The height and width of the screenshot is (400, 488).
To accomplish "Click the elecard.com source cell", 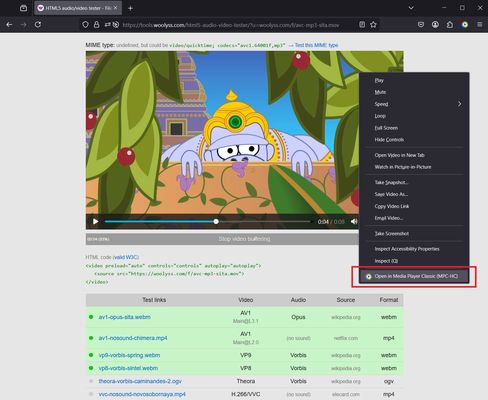I will click(346, 394).
